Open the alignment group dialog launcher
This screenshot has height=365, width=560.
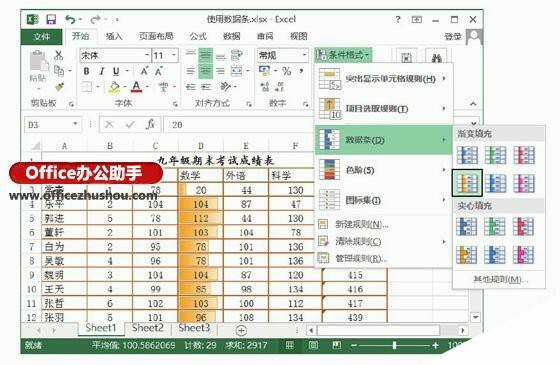[x=249, y=104]
